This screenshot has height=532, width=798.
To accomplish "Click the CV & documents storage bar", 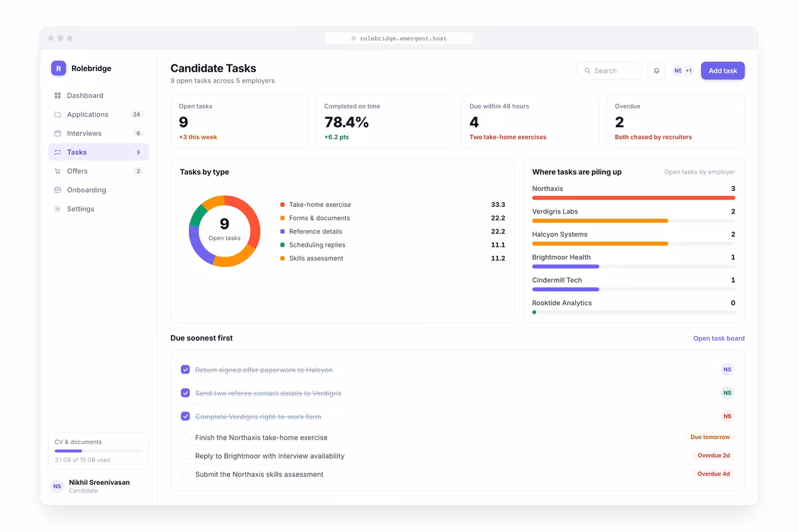I will (98, 451).
